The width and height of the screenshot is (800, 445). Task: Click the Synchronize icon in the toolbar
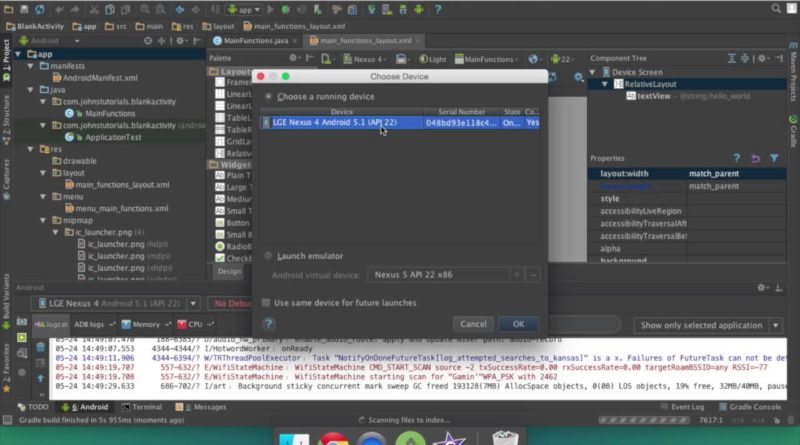[39, 9]
